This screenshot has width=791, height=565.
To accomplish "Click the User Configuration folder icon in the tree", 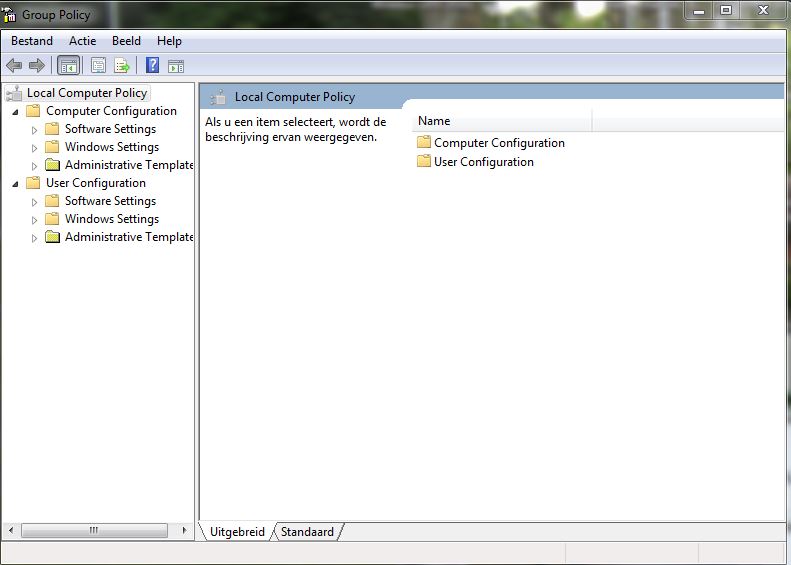I will click(33, 183).
